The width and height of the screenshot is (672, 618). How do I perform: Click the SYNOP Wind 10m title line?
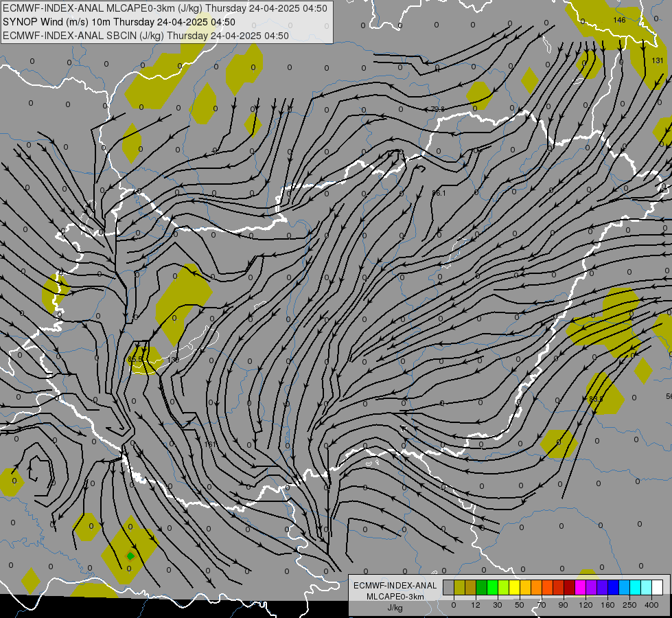click(119, 22)
